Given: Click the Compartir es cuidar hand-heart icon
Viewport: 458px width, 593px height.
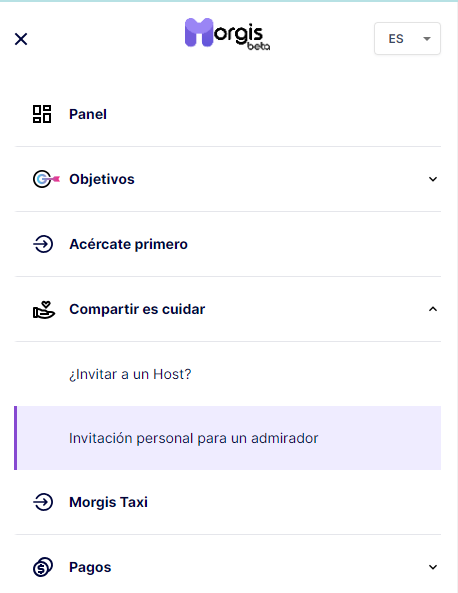Looking at the screenshot, I should coord(44,310).
